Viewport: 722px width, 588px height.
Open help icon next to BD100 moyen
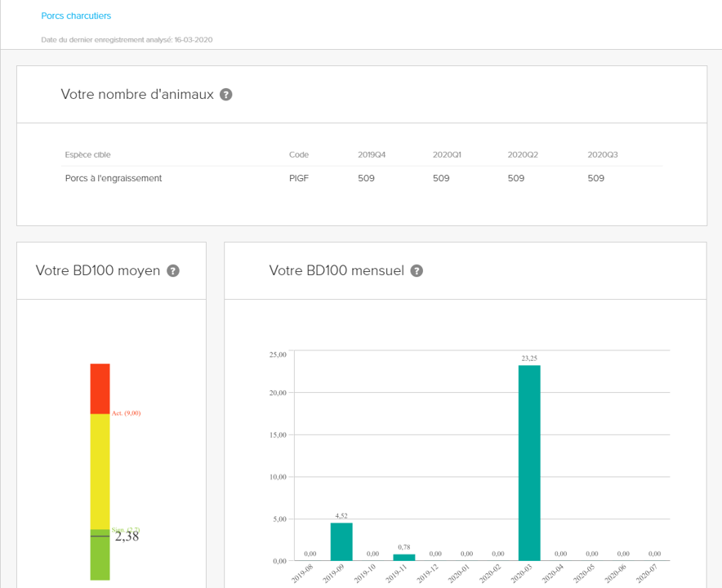[173, 271]
